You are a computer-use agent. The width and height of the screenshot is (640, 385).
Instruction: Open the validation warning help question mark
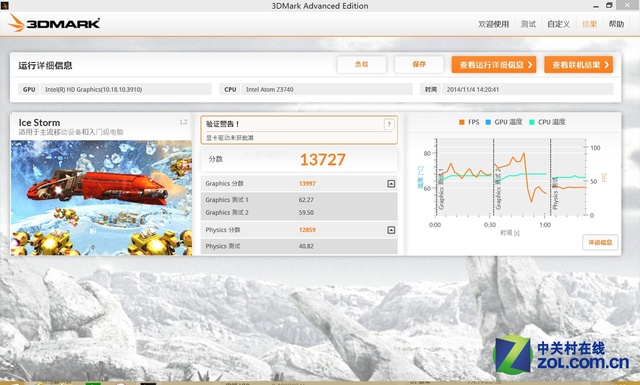pos(389,124)
